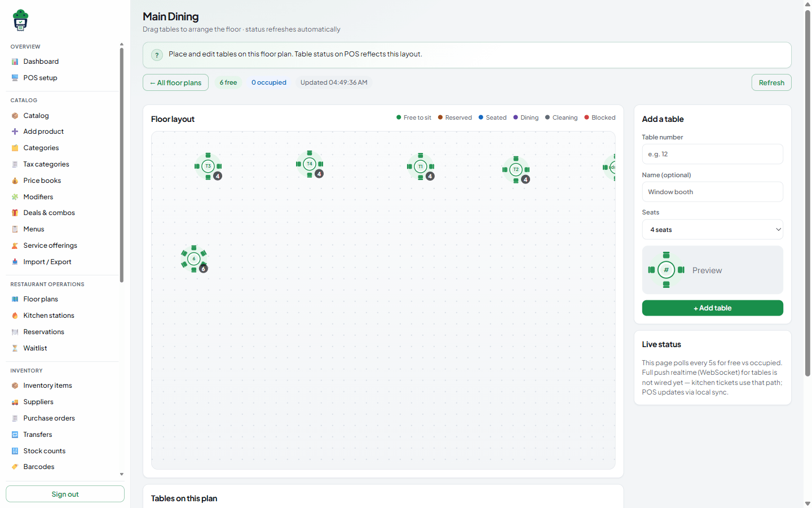The height and width of the screenshot is (508, 812).
Task: Click the 6 free status badge
Action: click(x=228, y=82)
